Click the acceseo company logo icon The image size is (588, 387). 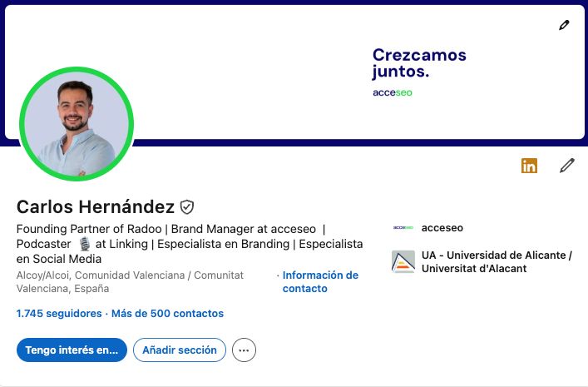[403, 227]
